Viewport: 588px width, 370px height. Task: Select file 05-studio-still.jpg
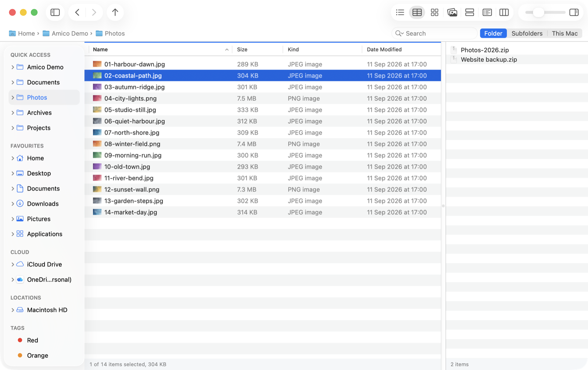point(263,110)
